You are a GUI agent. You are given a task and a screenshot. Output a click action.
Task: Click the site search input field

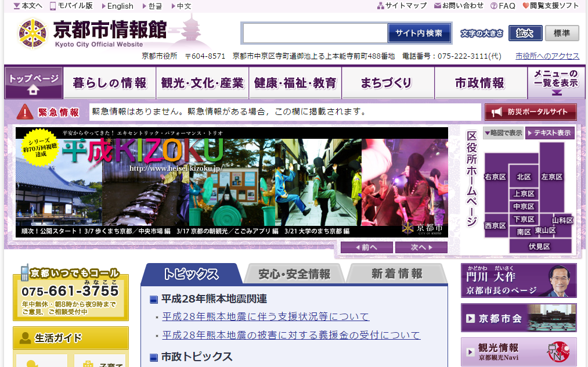click(315, 34)
